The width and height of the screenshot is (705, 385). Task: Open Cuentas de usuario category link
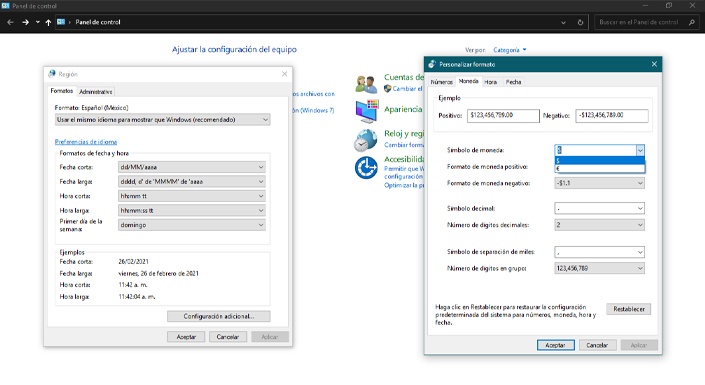tap(403, 77)
